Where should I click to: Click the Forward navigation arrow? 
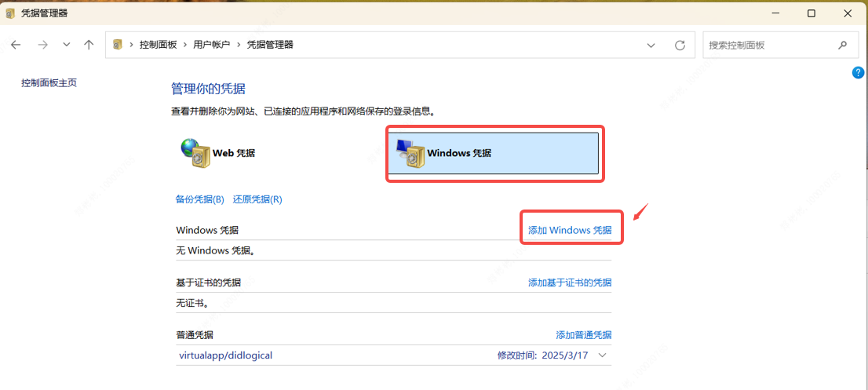point(42,45)
